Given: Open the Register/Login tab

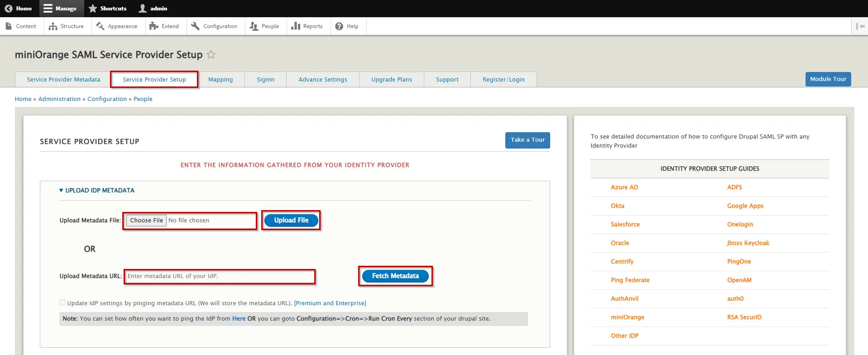Looking at the screenshot, I should (504, 79).
